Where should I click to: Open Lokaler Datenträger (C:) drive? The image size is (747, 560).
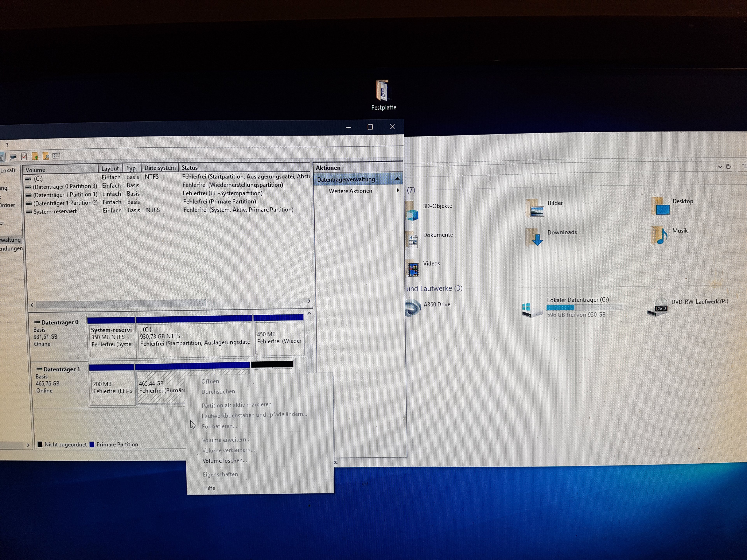pos(578,300)
